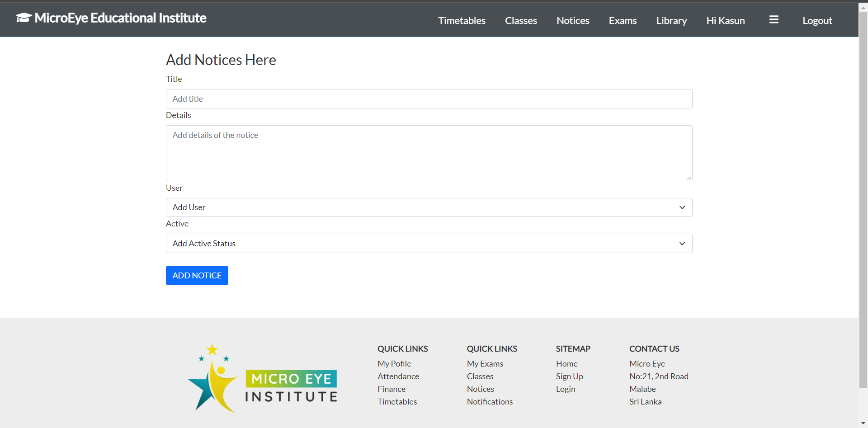Click the 'Title' field label
The width and height of the screenshot is (868, 428).
(174, 79)
